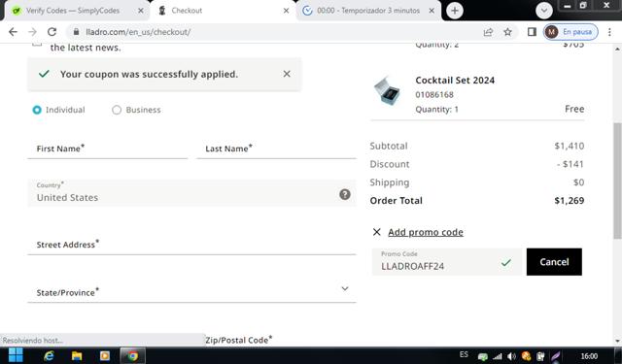Viewport: 622px width, 364px height.
Task: Click the scrollbar up arrow
Action: click(x=617, y=50)
